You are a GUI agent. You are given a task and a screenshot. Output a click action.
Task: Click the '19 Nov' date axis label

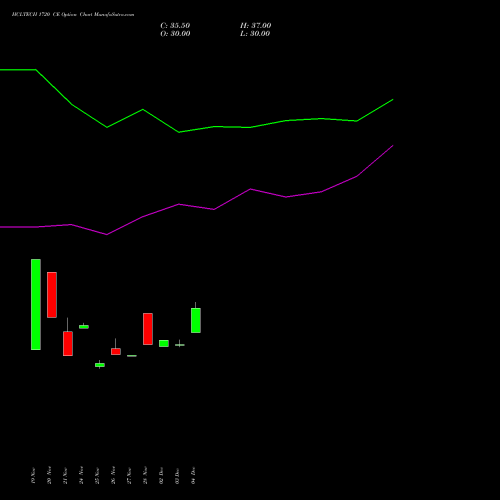coord(33,476)
